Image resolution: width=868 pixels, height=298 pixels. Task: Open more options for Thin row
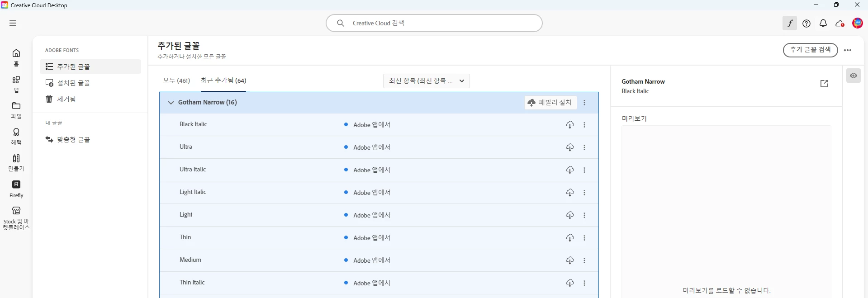coord(584,238)
